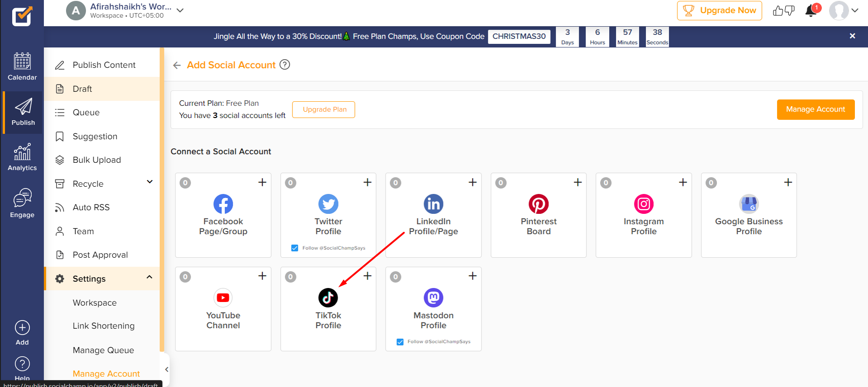Image resolution: width=868 pixels, height=387 pixels.
Task: Select the Pinterest Board logo
Action: 539,204
